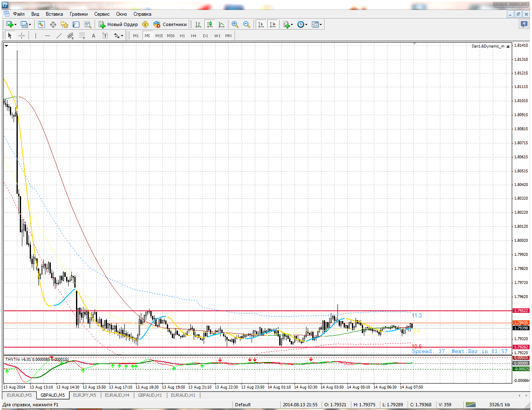
Task: Expand the Templates dropdown arrow
Action: click(321, 24)
